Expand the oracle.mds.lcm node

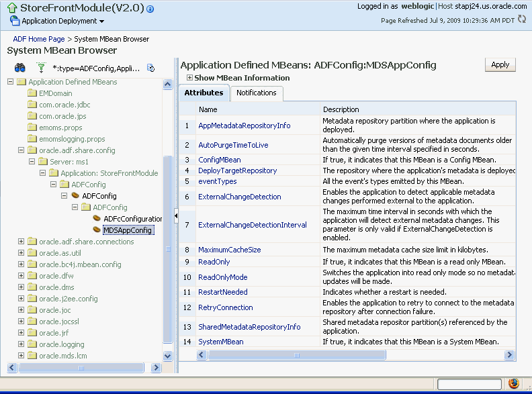[21, 355]
